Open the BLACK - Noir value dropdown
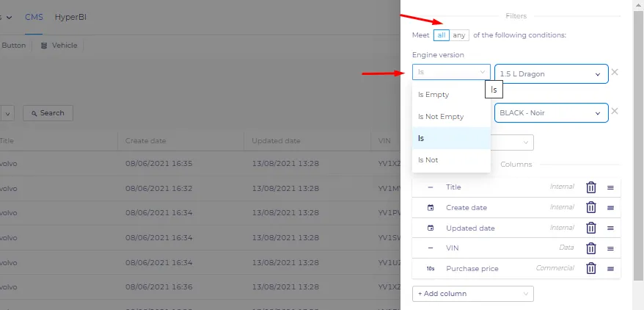This screenshot has width=644, height=310. pos(551,112)
